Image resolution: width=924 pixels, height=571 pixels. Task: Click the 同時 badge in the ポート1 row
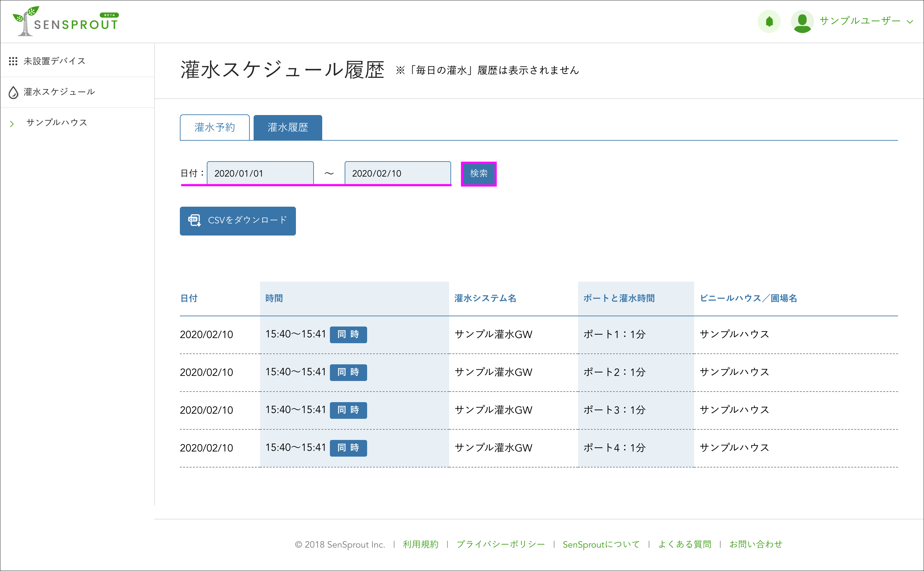tap(348, 335)
